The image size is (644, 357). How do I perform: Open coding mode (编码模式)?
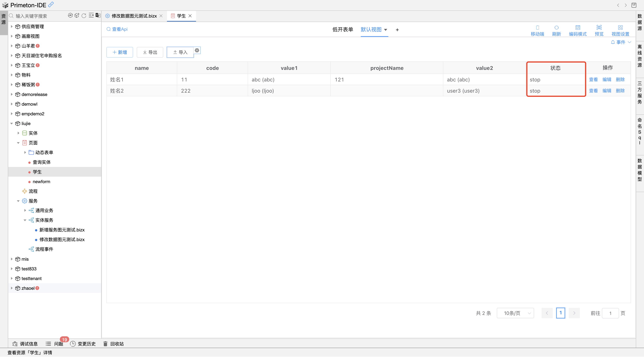(x=577, y=30)
